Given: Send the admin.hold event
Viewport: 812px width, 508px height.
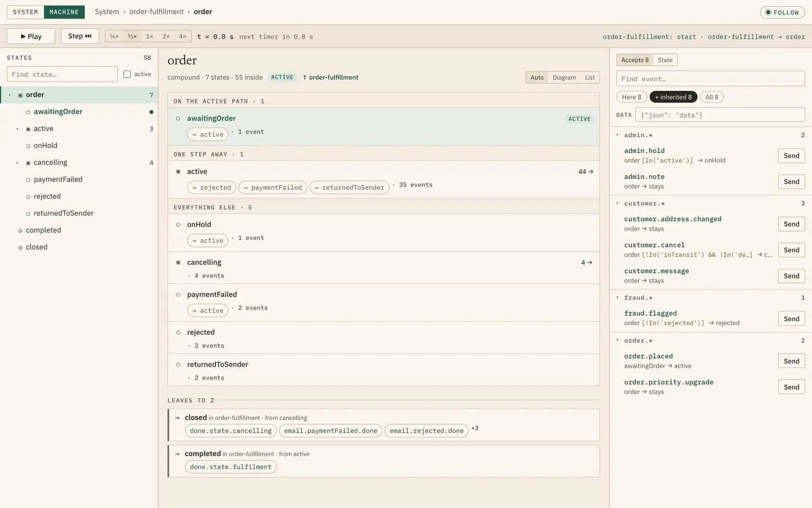Looking at the screenshot, I should click(791, 156).
